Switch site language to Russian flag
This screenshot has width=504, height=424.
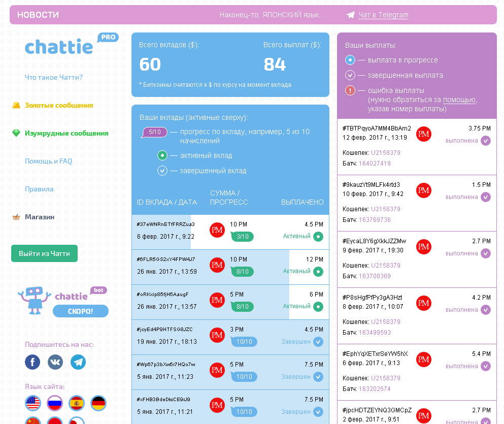[x=55, y=403]
